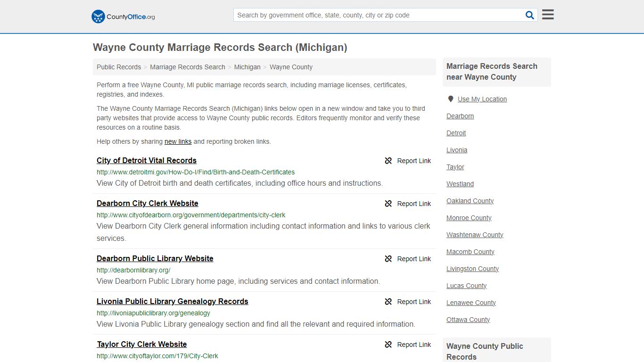Image resolution: width=644 pixels, height=362 pixels.
Task: Click the CountyOffice.org logo
Action: click(123, 16)
